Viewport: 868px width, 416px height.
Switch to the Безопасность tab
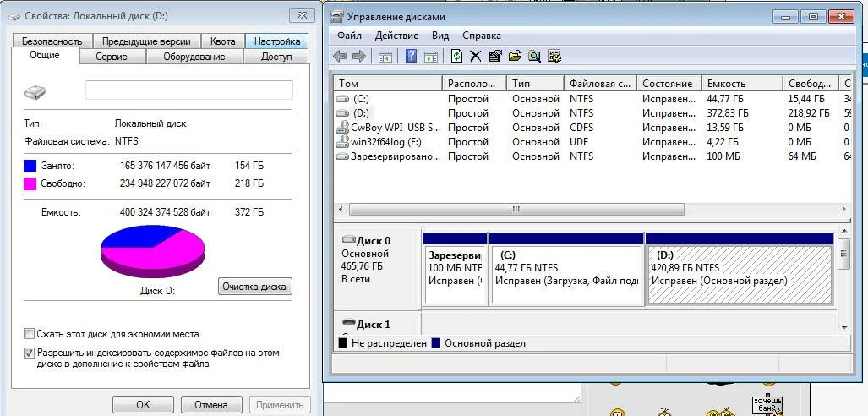(52, 41)
